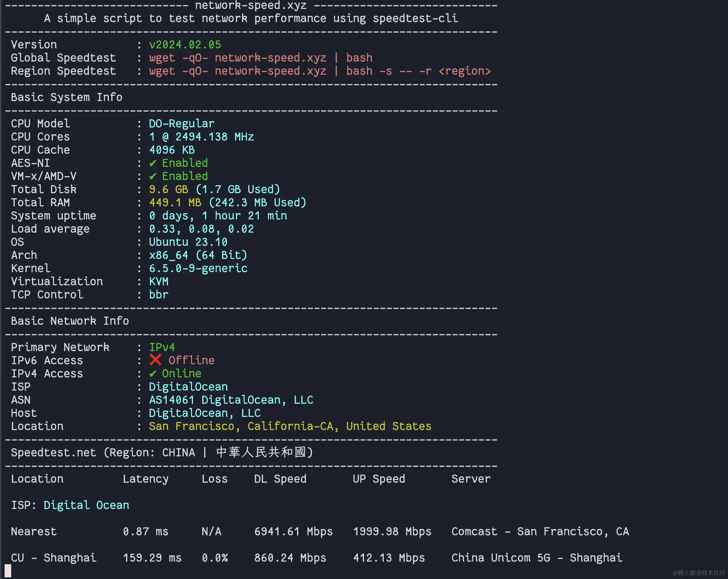This screenshot has height=579, width=728.
Task: Click the checkmark next to VM-x/AMD-V Enabled
Action: tap(153, 176)
